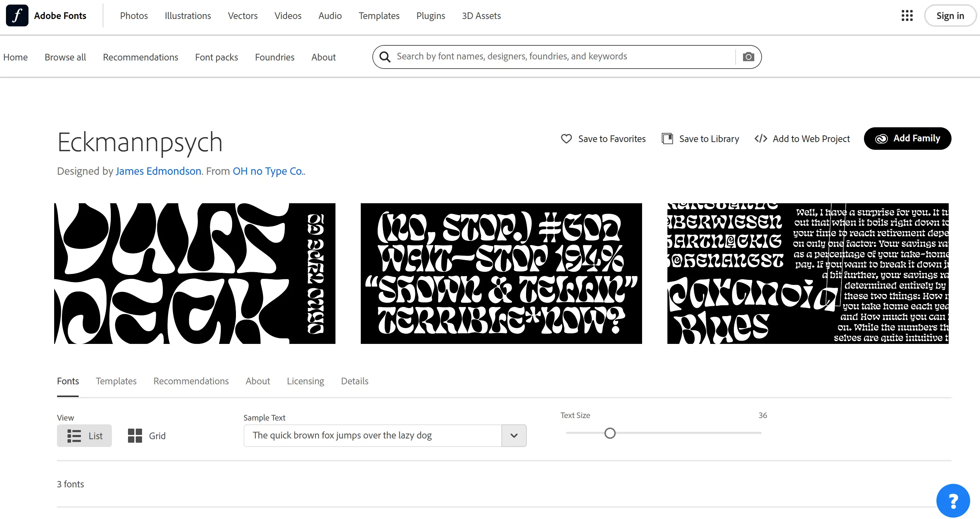980x519 pixels.
Task: Open OH no Type Co. foundry link
Action: pyautogui.click(x=268, y=171)
